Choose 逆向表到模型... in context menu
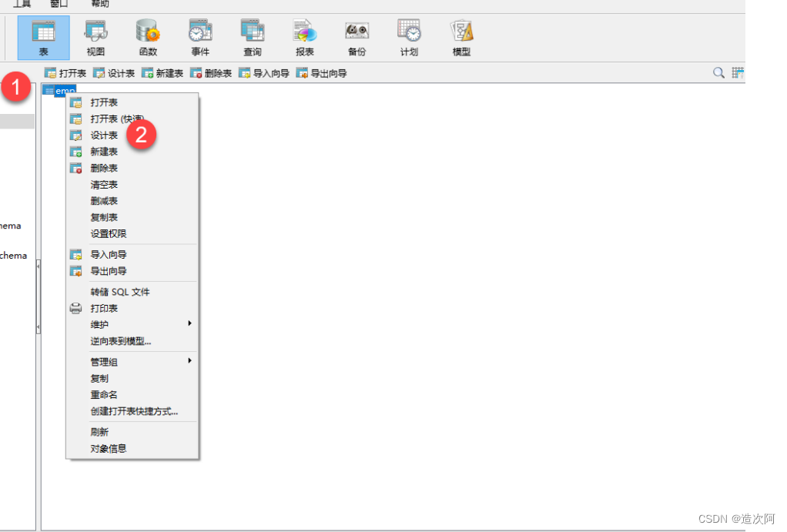 tap(132, 341)
